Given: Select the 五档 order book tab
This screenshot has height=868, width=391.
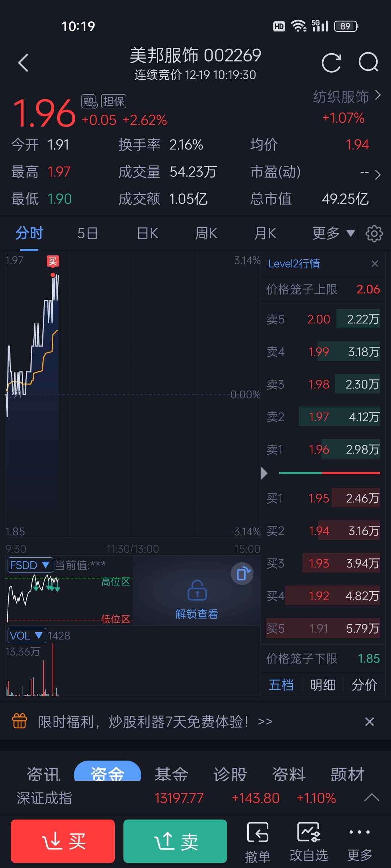Looking at the screenshot, I should tap(281, 685).
